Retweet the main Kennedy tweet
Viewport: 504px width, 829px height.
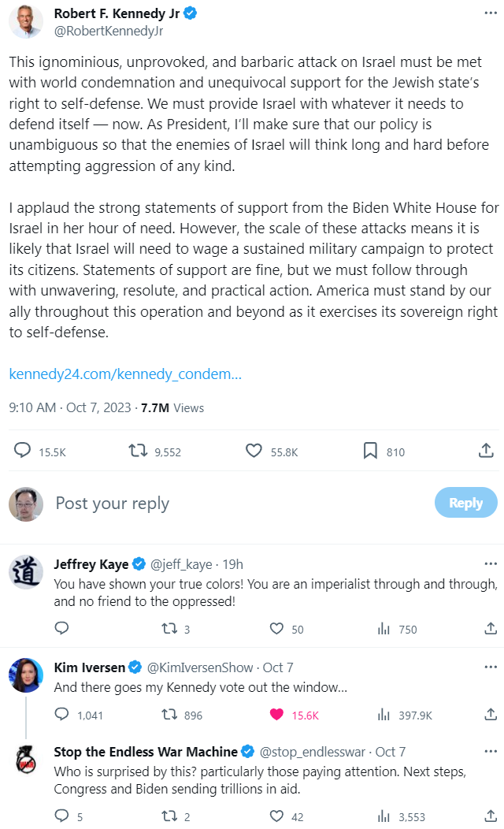click(x=138, y=451)
